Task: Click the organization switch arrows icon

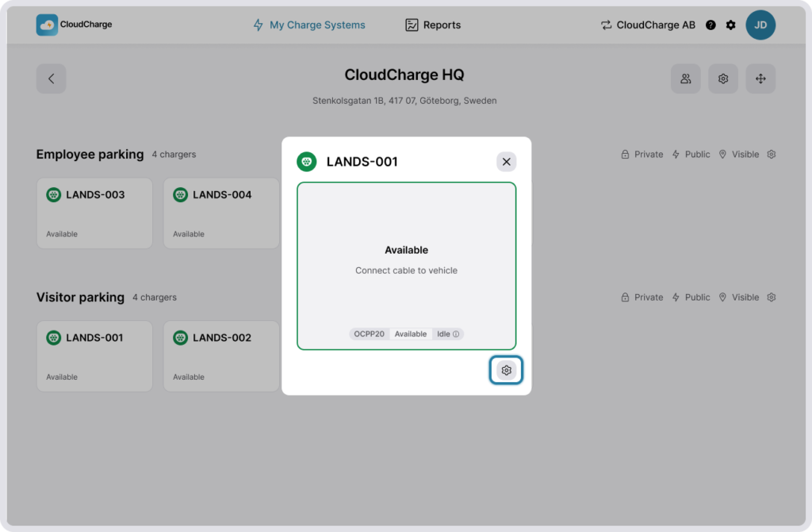Action: click(x=606, y=25)
